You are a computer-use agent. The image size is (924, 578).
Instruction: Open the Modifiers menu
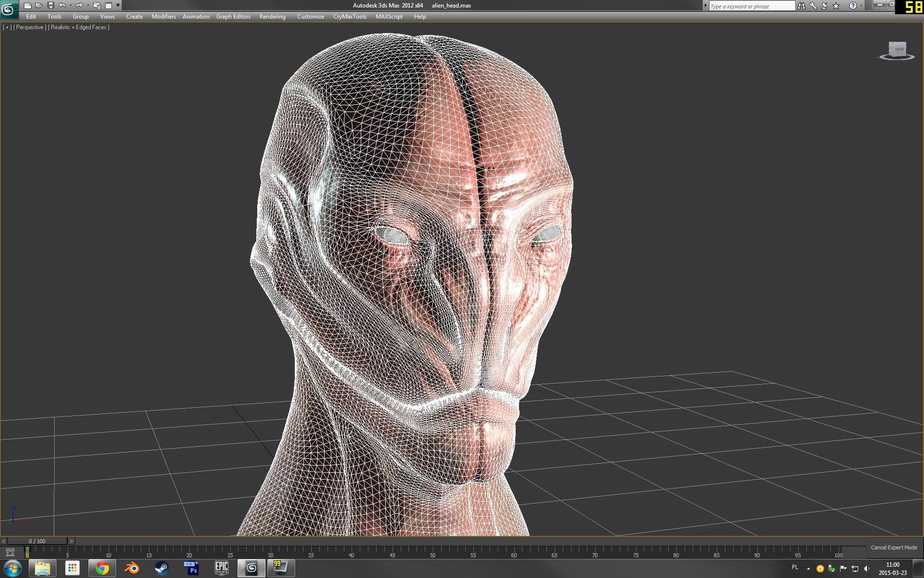click(164, 17)
